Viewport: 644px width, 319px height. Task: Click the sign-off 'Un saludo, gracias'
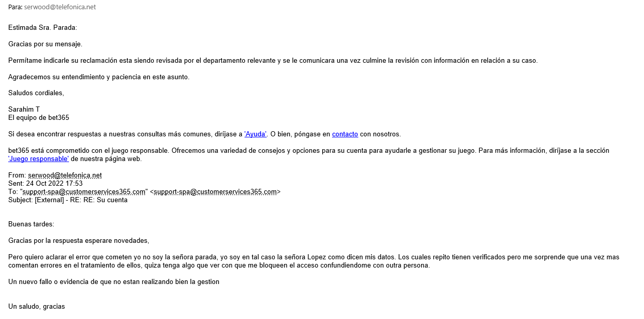37,307
